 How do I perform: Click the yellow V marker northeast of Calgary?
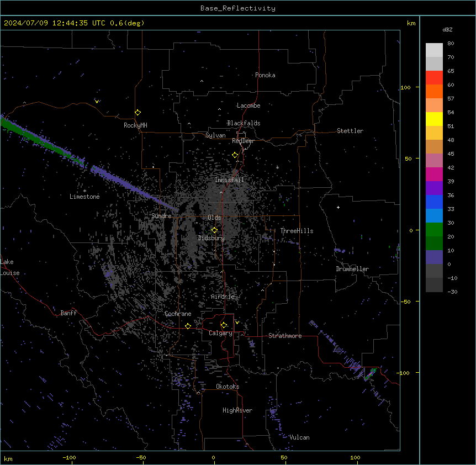pos(237,322)
